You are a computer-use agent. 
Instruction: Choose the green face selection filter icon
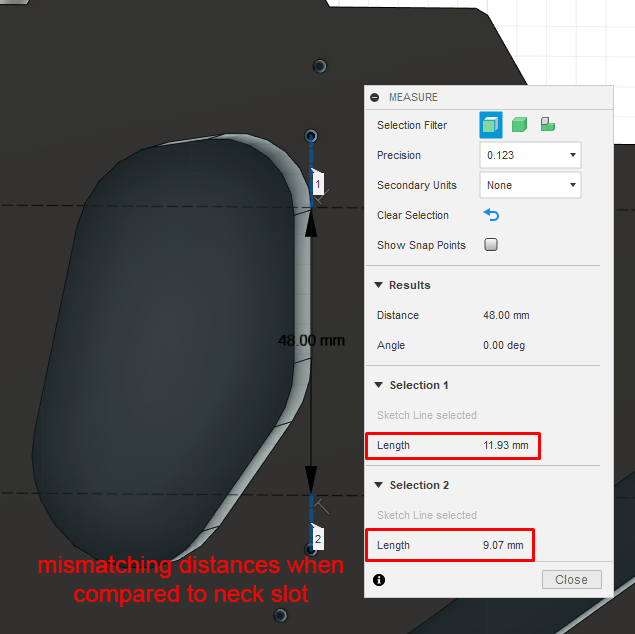click(519, 125)
